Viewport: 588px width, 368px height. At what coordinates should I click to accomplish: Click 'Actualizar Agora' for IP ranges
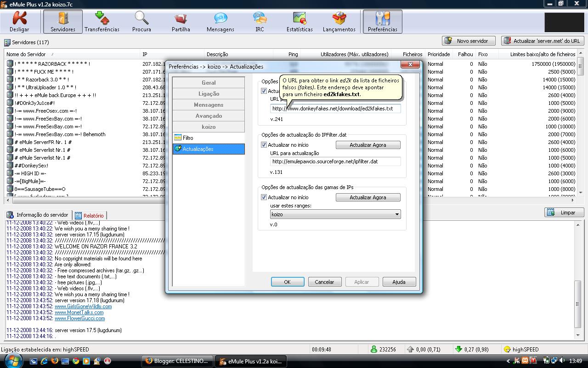click(x=368, y=197)
